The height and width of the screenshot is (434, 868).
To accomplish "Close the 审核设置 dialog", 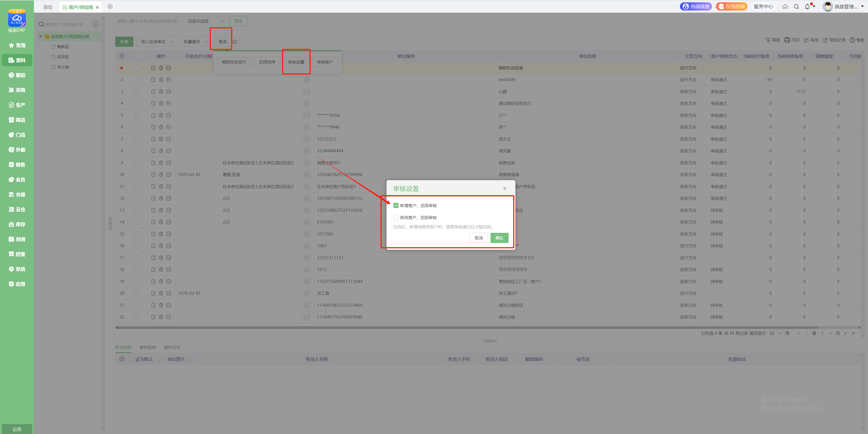I will click(505, 188).
